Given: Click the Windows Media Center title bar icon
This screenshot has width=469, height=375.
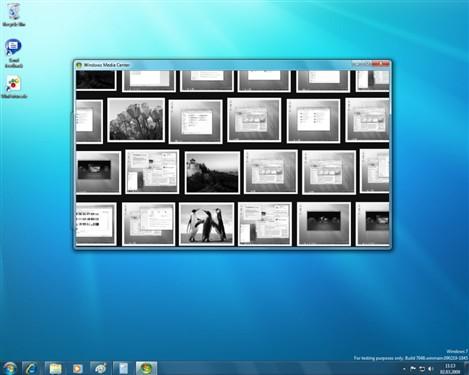Looking at the screenshot, I should pyautogui.click(x=79, y=65).
